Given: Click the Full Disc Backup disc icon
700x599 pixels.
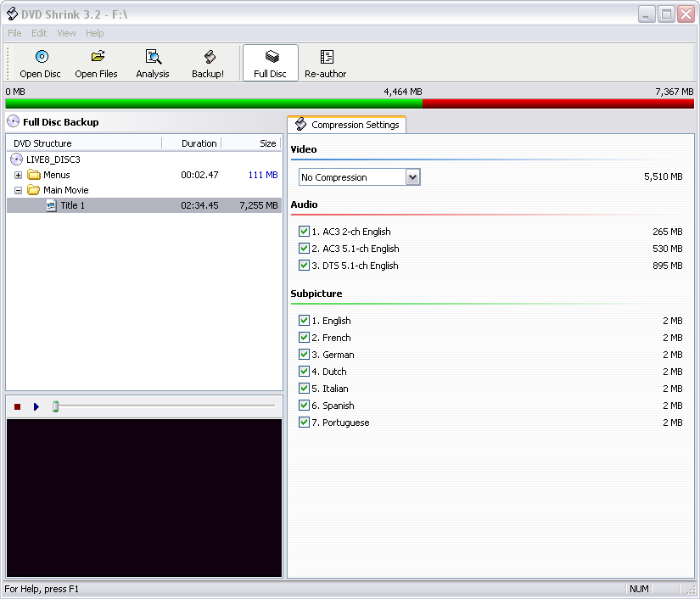Looking at the screenshot, I should pos(14,121).
